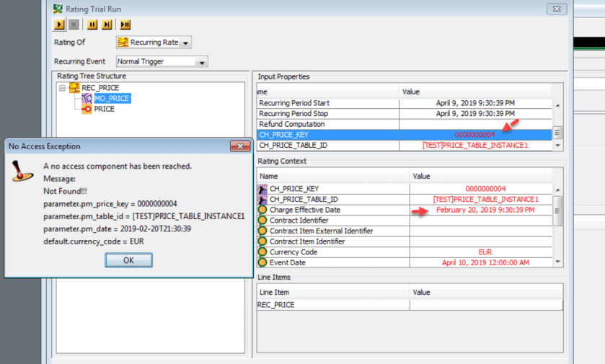Click the REC_PRICE line item row

(x=332, y=305)
